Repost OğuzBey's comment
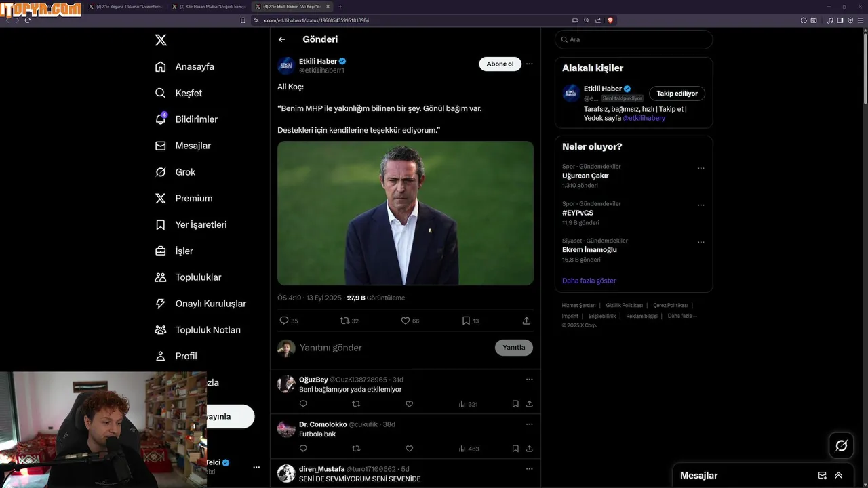The width and height of the screenshot is (868, 488). point(356,404)
